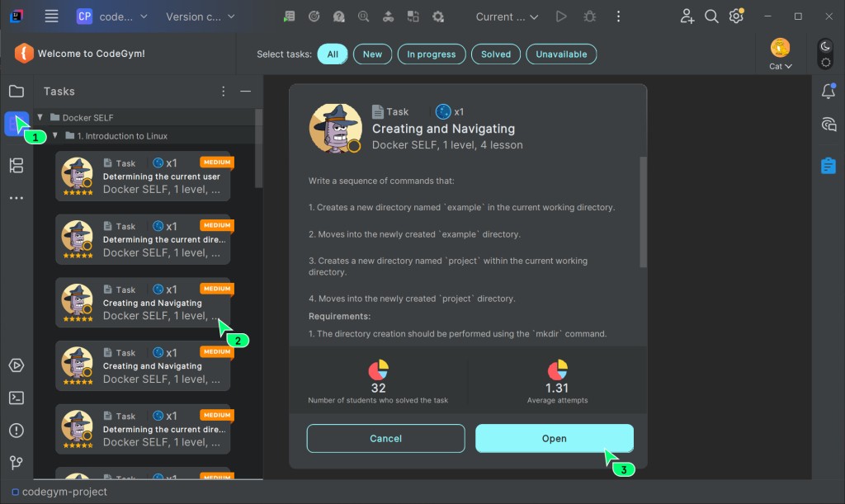Open the Project folder tool window
845x504 pixels.
17,91
